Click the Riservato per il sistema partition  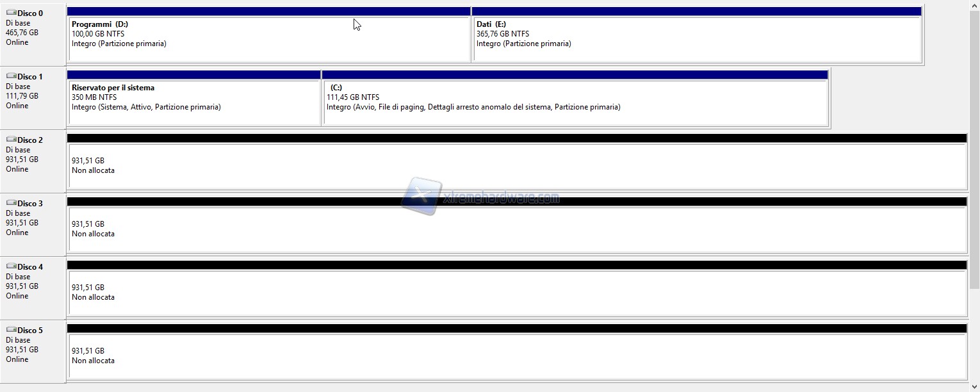click(193, 102)
